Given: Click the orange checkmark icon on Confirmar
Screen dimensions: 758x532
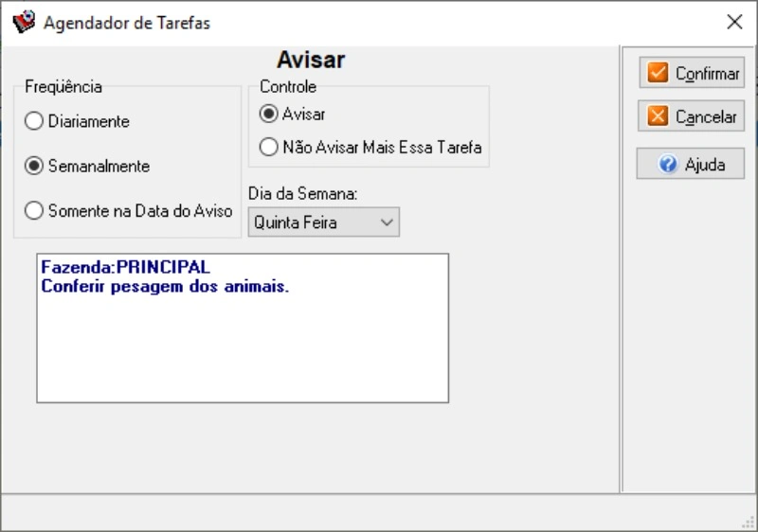Looking at the screenshot, I should tap(658, 73).
